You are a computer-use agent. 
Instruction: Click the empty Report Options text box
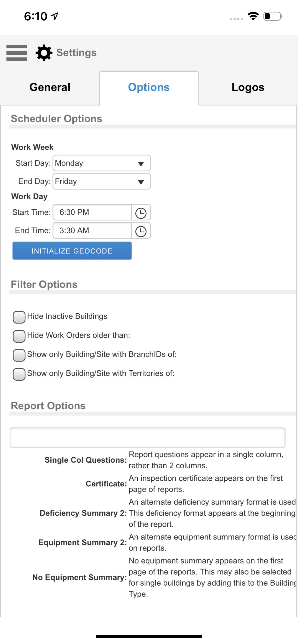pos(148,437)
